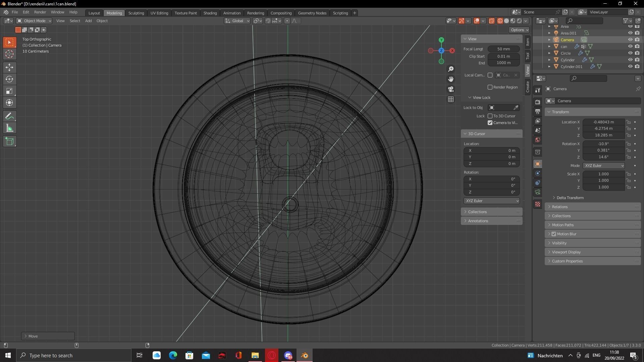The height and width of the screenshot is (362, 644).
Task: Click the viewport Options button
Action: pos(519,30)
